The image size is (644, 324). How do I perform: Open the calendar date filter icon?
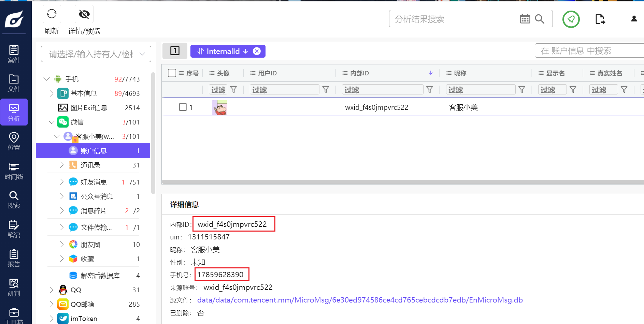point(525,19)
